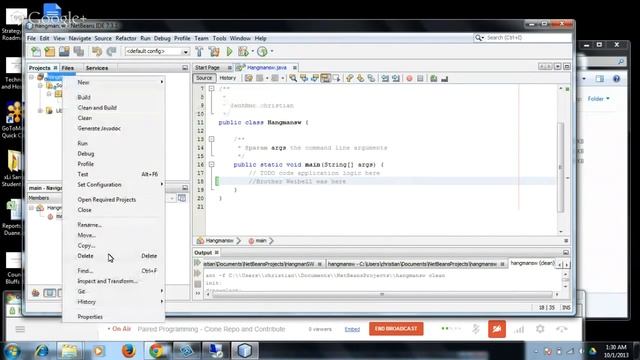Click the END BROADCAST button
Image resolution: width=640 pixels, height=360 pixels.
click(x=396, y=329)
